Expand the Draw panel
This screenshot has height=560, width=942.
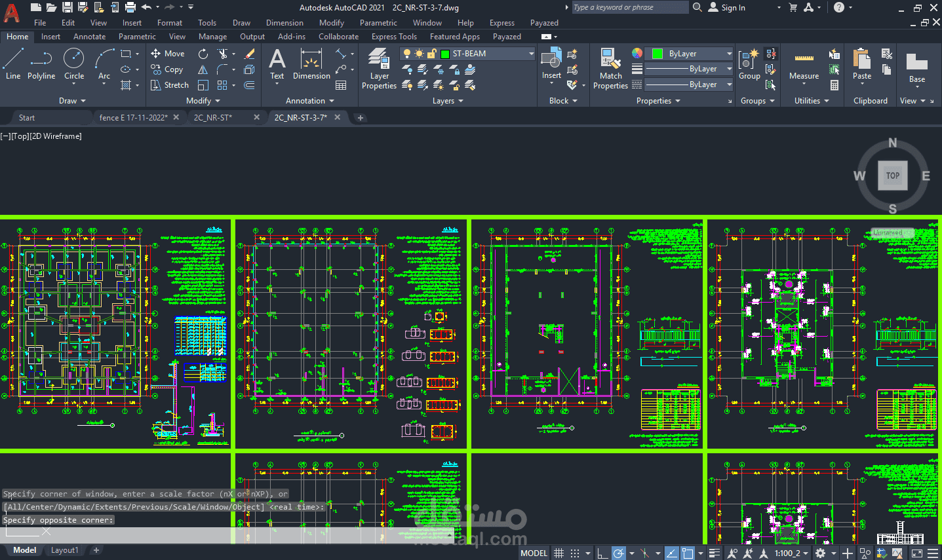tap(72, 101)
